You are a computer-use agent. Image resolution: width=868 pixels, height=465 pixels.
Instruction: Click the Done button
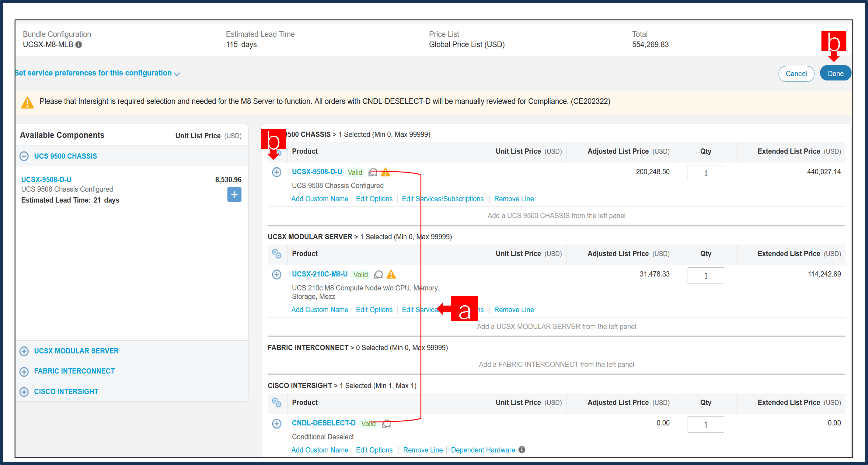(836, 74)
